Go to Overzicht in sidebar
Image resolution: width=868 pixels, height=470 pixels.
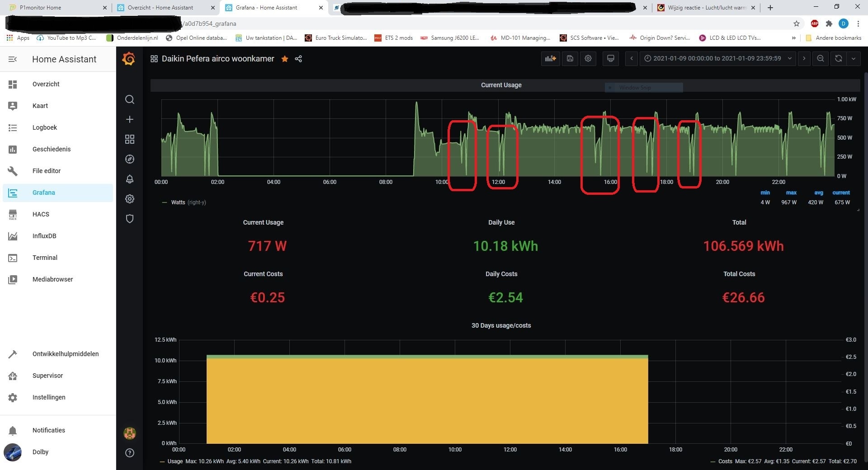pyautogui.click(x=58, y=84)
